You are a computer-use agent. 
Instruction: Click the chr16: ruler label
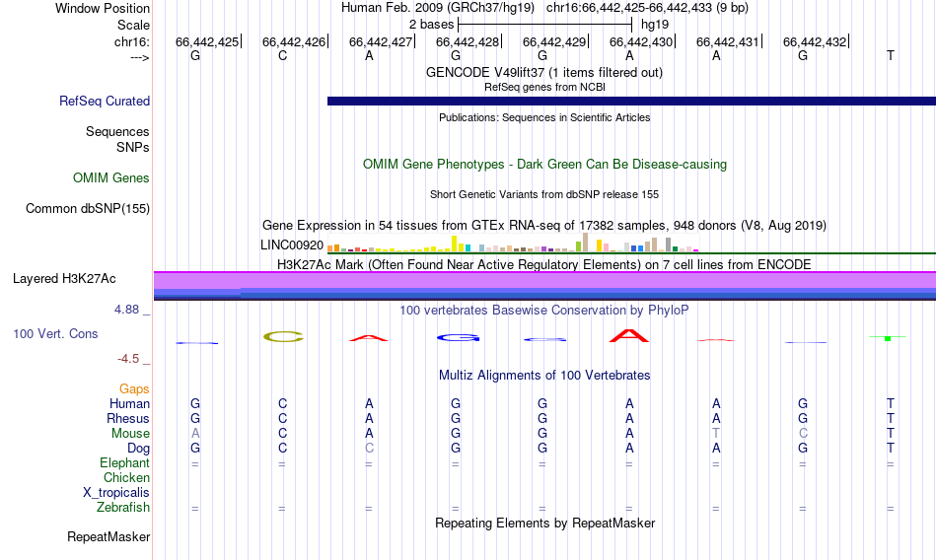point(132,41)
